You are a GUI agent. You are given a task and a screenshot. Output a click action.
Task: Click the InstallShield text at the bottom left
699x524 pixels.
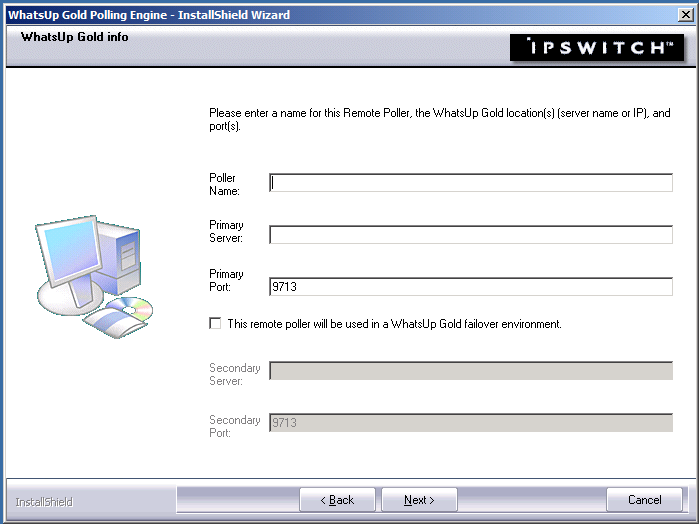click(x=44, y=502)
